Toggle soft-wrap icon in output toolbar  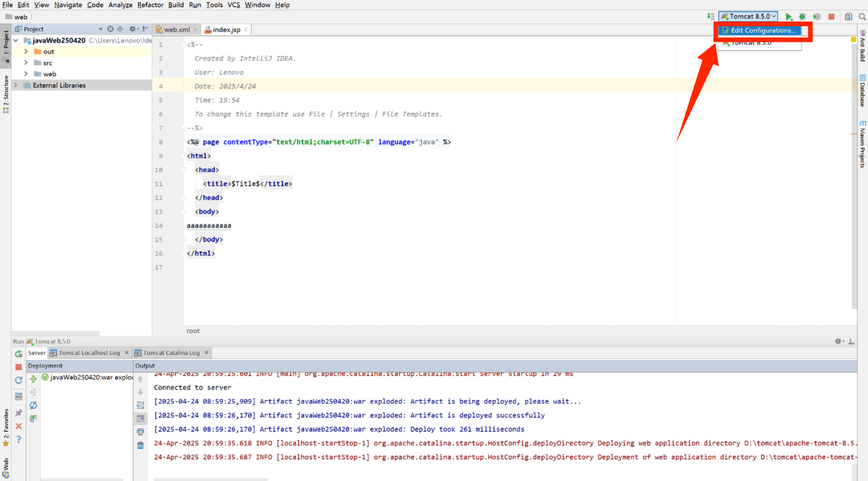[140, 405]
